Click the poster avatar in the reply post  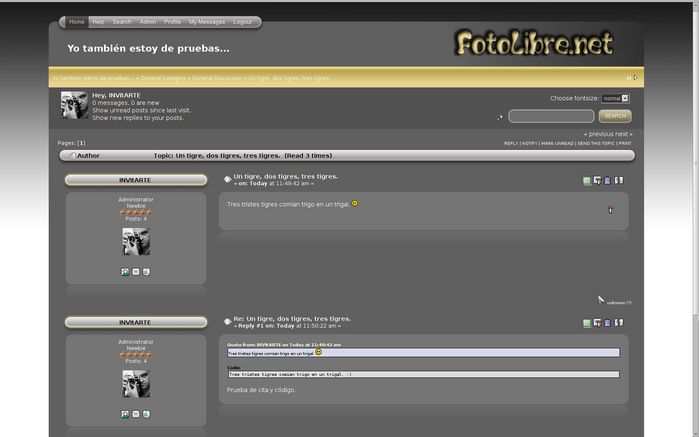point(136,384)
